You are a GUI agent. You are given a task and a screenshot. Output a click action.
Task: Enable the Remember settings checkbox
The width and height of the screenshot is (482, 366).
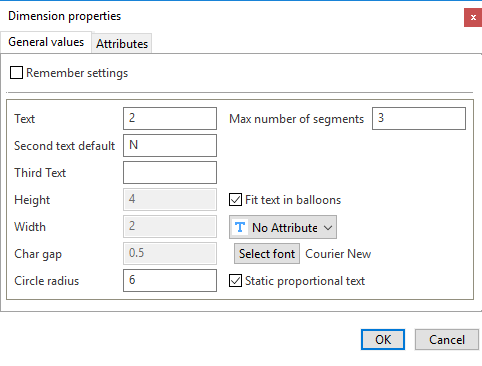[x=16, y=73]
